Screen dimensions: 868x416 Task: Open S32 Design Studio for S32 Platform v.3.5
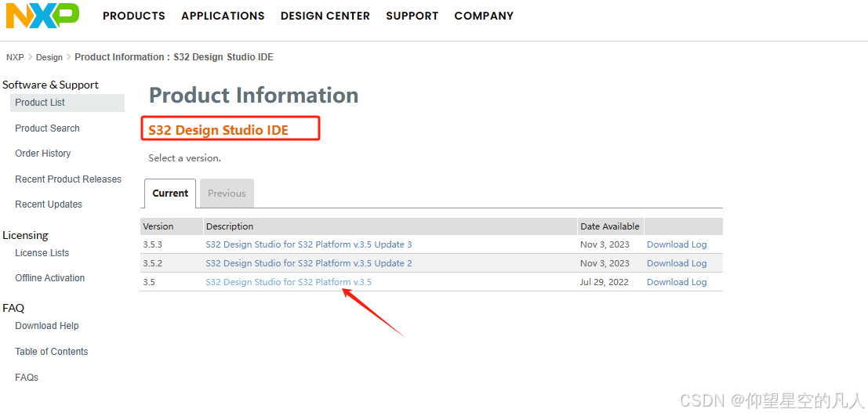(289, 282)
